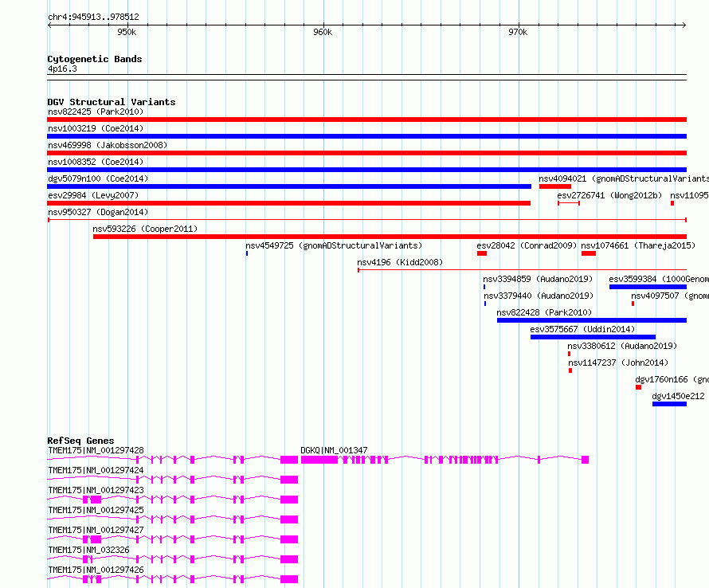Viewport: 709px width, 588px height.
Task: Select esv2726741 (Wong2012b) variant label
Action: (x=609, y=195)
